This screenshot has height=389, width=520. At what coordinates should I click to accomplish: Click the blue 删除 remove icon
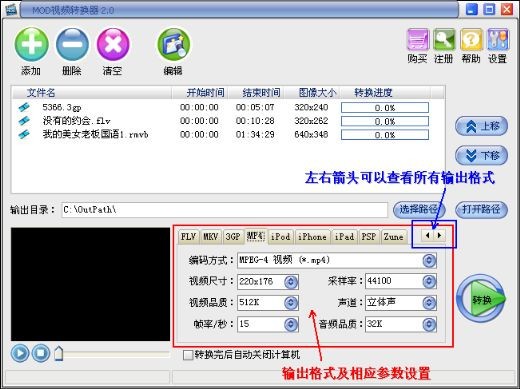tap(72, 44)
